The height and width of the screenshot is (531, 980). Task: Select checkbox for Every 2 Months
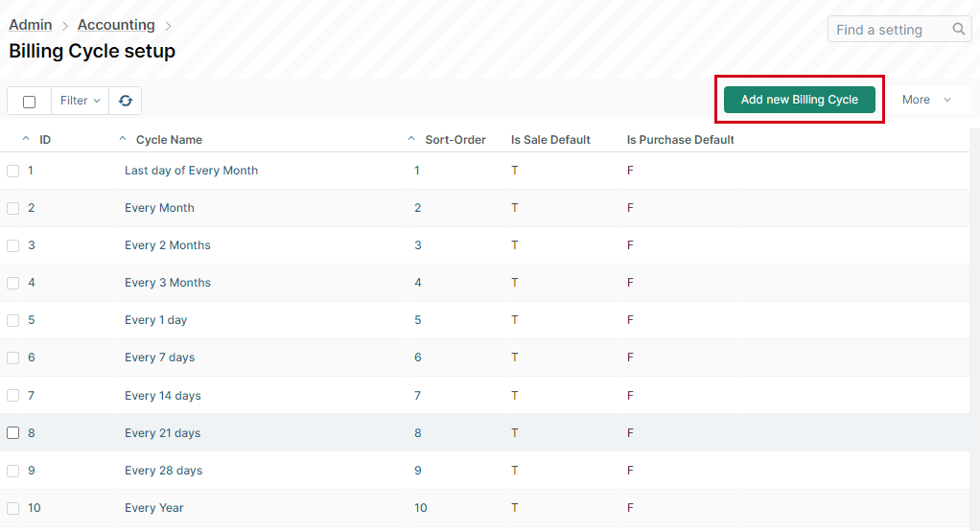click(13, 245)
